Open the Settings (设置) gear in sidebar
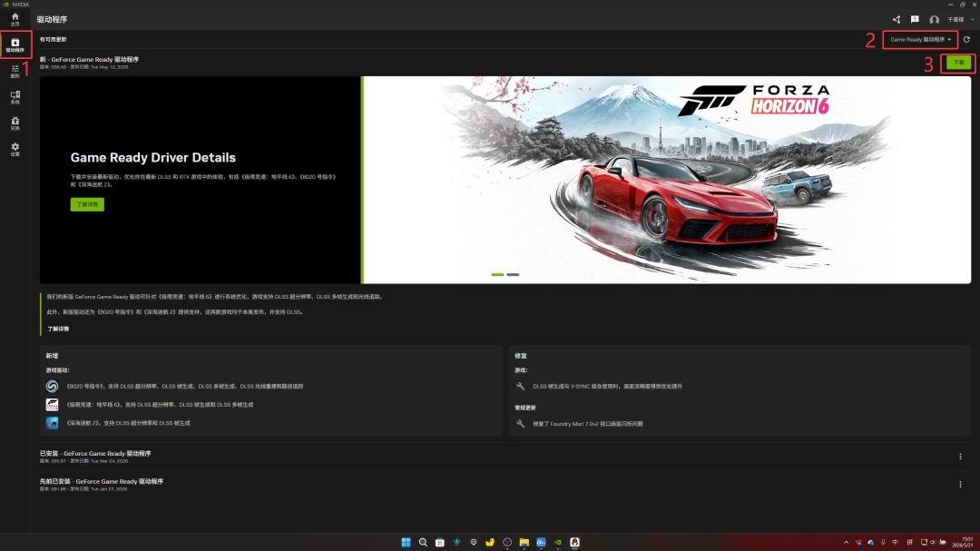Viewport: 980px width, 551px height. coord(15,149)
